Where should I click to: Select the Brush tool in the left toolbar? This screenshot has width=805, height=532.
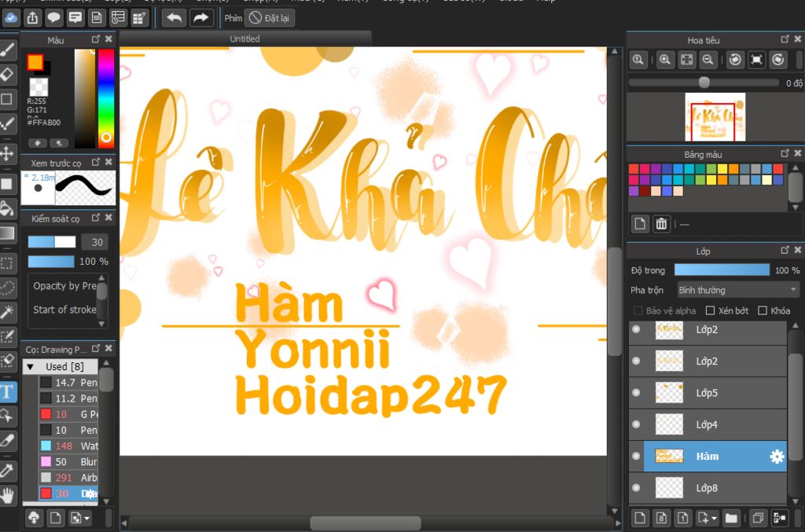pyautogui.click(x=6, y=50)
